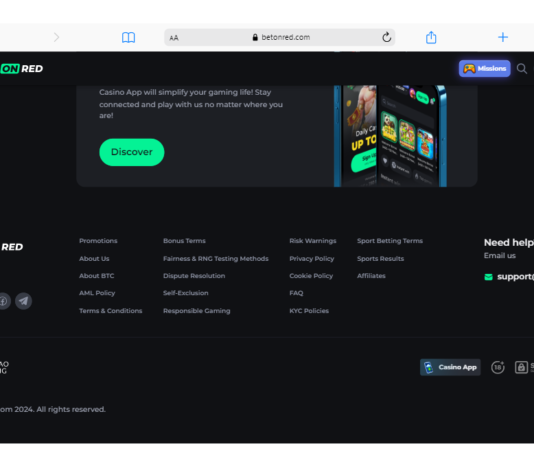View the Responsible Gaming page

coord(197,311)
